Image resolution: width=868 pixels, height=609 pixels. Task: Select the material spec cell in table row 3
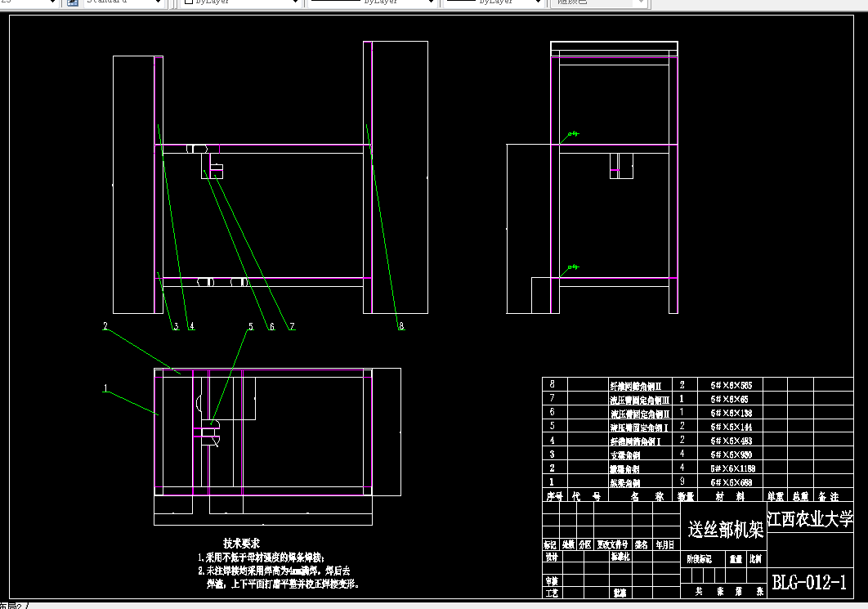click(732, 455)
